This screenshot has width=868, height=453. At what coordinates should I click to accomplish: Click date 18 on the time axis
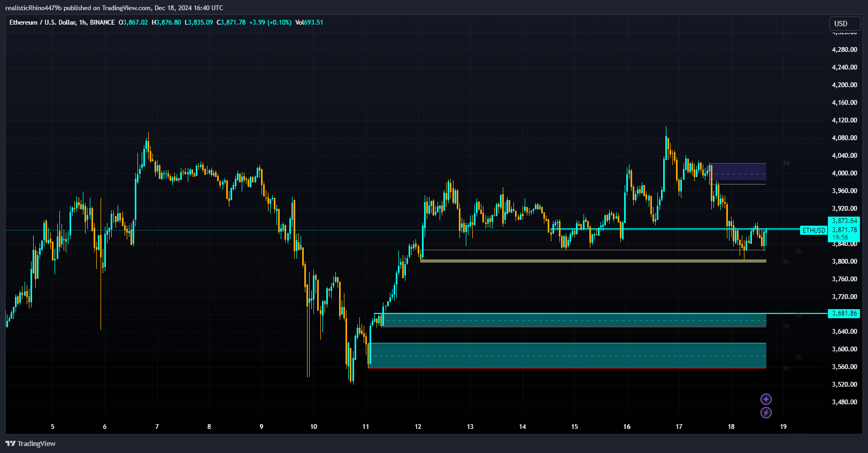[x=731, y=427]
